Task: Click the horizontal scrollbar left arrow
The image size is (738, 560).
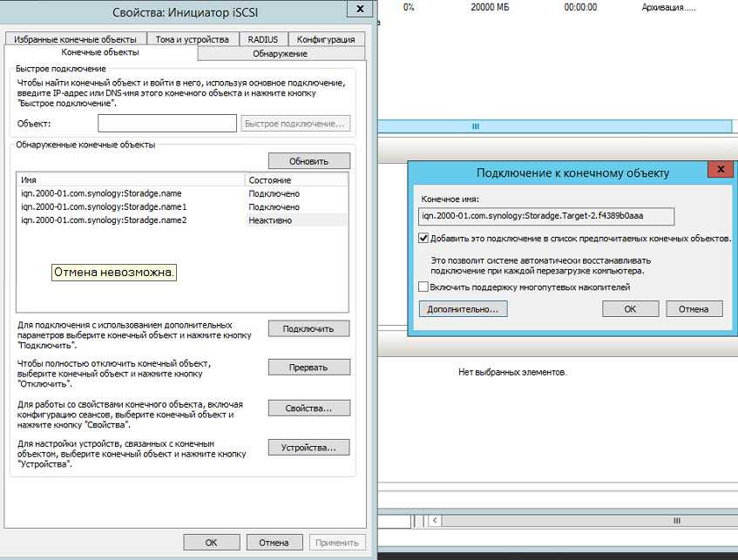Action: [434, 520]
